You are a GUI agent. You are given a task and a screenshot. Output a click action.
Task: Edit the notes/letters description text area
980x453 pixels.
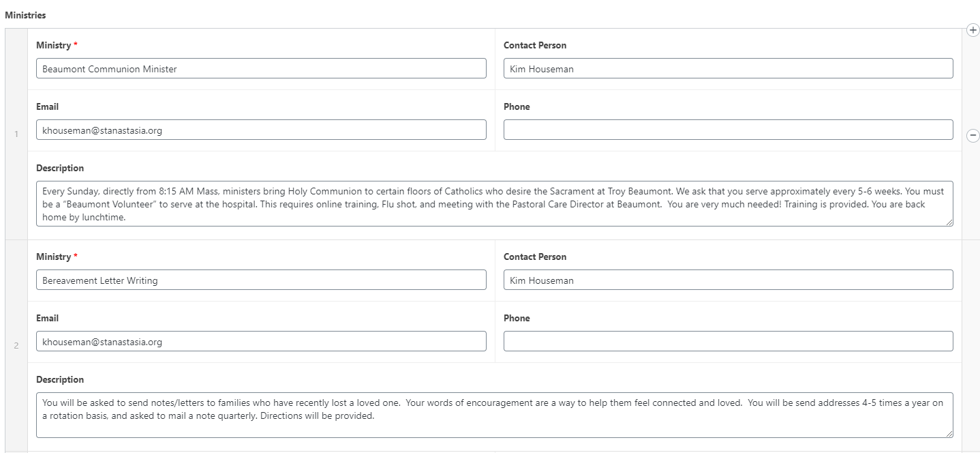tap(494, 415)
